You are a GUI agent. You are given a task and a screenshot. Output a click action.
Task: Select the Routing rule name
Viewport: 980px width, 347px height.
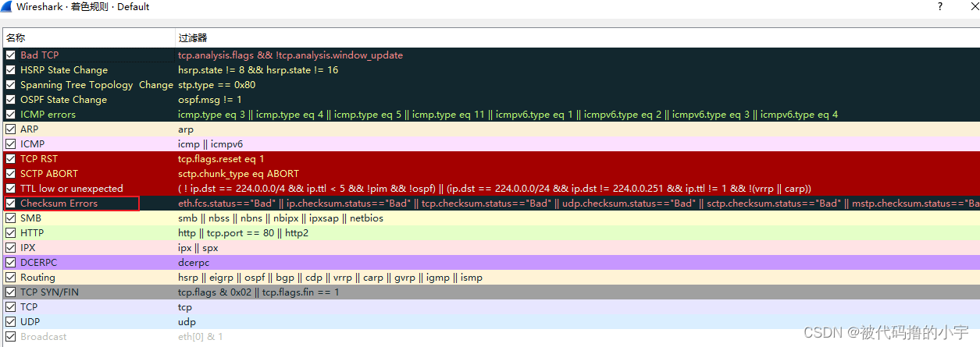click(37, 278)
